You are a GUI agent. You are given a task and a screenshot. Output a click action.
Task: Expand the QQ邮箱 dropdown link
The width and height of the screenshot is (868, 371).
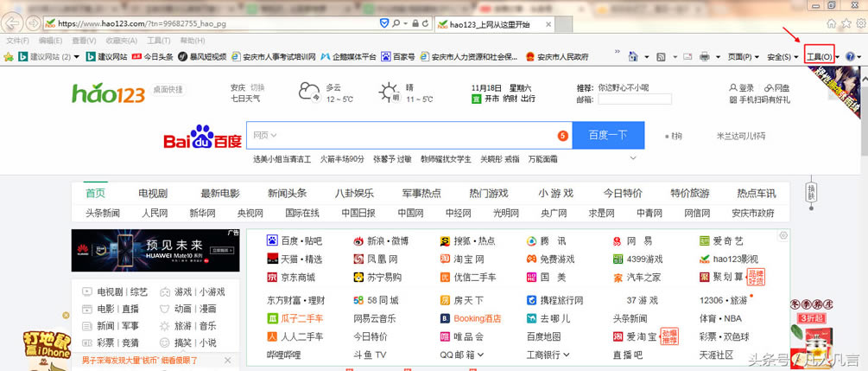(462, 354)
